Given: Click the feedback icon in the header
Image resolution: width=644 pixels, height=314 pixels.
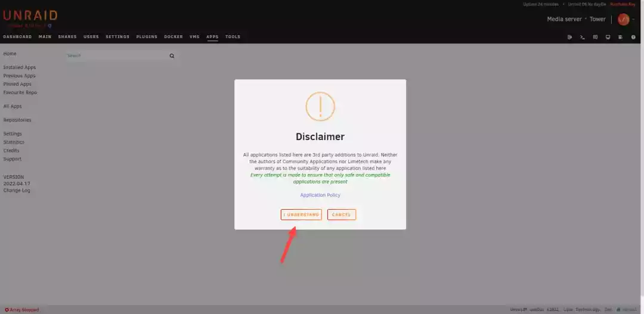Looking at the screenshot, I should click(x=595, y=37).
